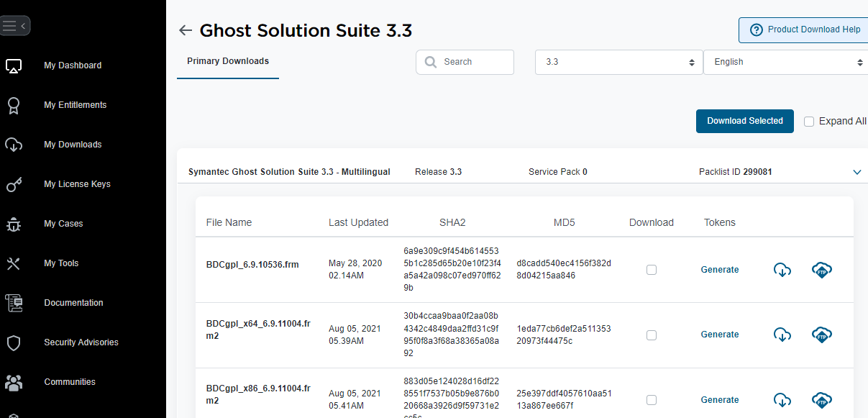Tick the download checkbox for BDCgpl_6.9.10536.frm
This screenshot has width=868, height=418.
click(x=652, y=270)
